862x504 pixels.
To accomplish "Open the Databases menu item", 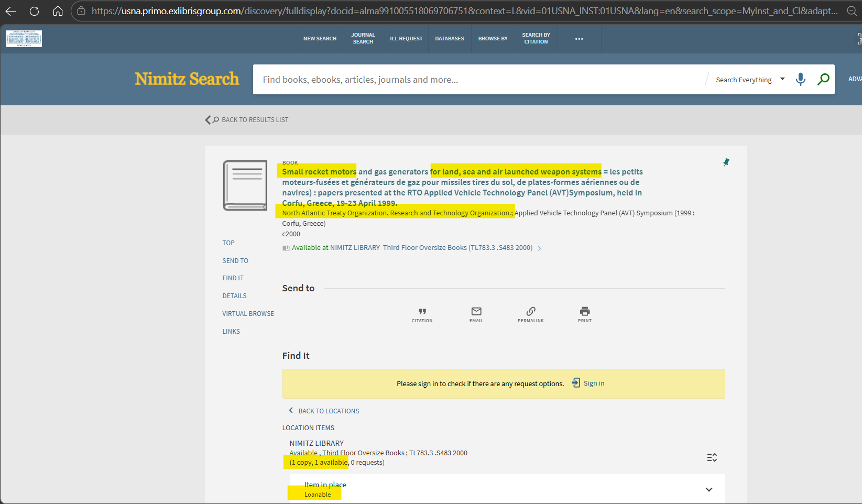I will [x=449, y=39].
